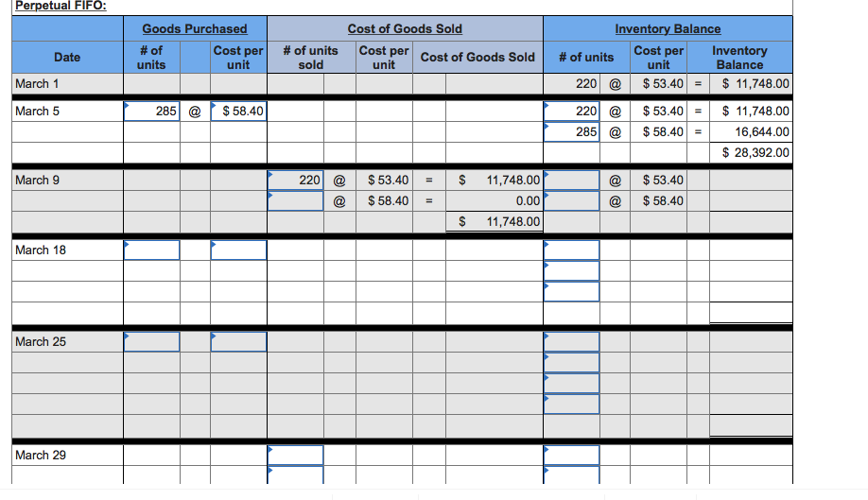Click March 9 COGS cost per unit $58.40
The height and width of the screenshot is (500, 868).
388,200
